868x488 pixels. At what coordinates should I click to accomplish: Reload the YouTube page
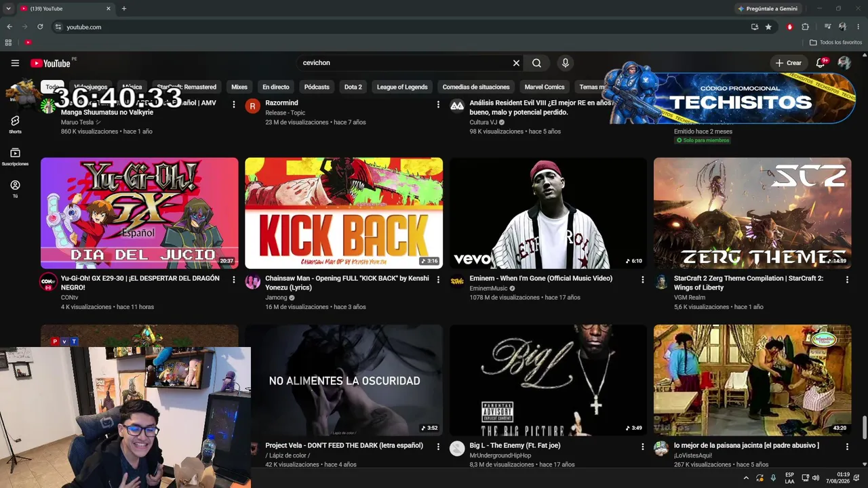click(40, 27)
